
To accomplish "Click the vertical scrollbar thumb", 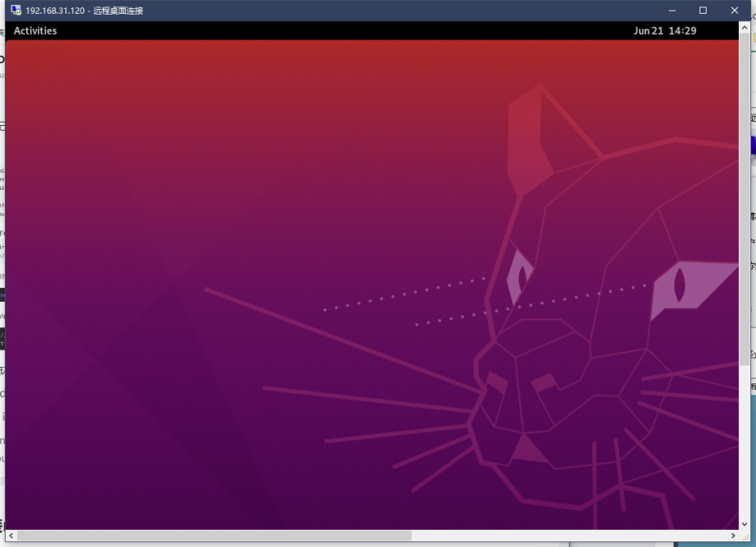I will pos(745,199).
